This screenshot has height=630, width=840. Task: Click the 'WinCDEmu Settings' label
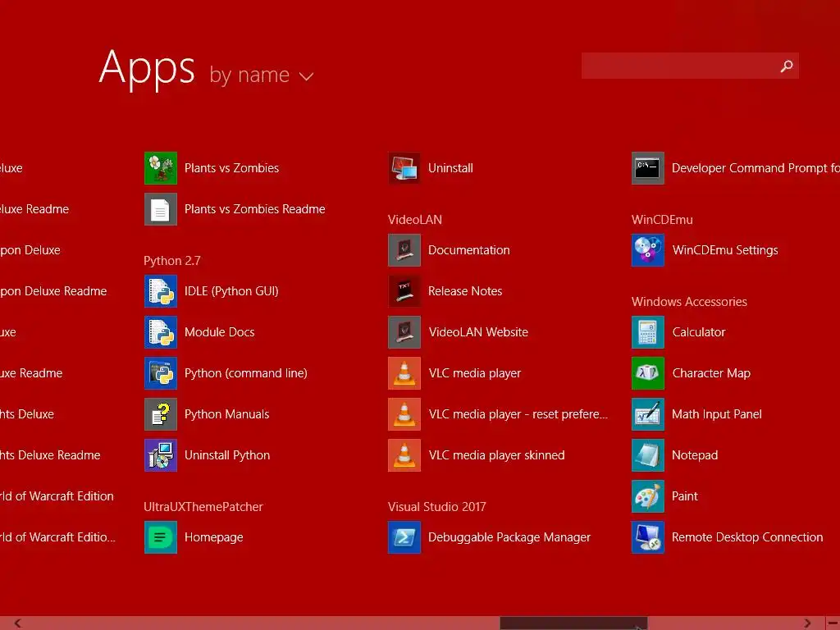point(725,250)
